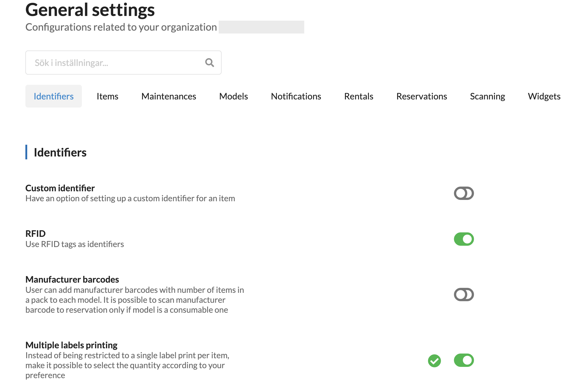Switch to the Reservations tab
586x392 pixels.
421,96
